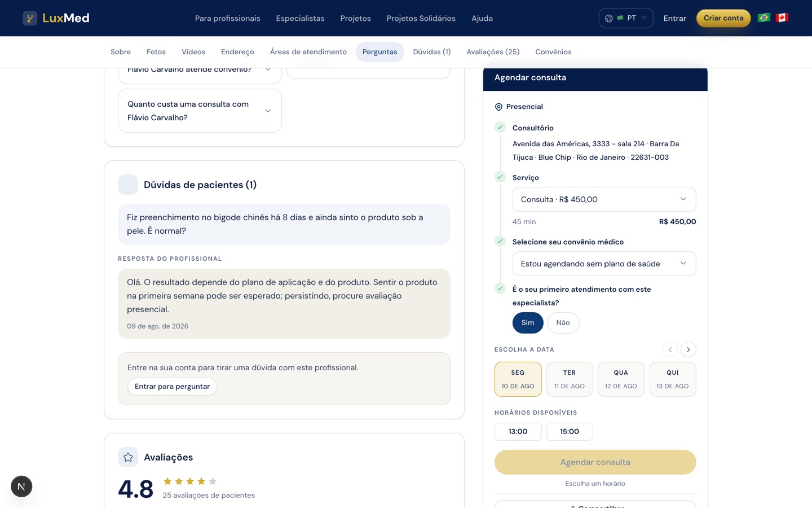Pick the 13:00 time slot

[x=518, y=432]
